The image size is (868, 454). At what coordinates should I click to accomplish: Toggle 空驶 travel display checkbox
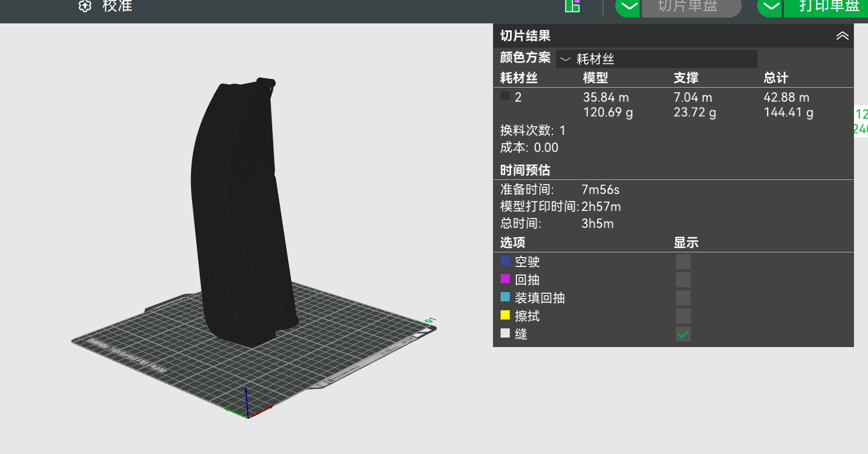[683, 262]
